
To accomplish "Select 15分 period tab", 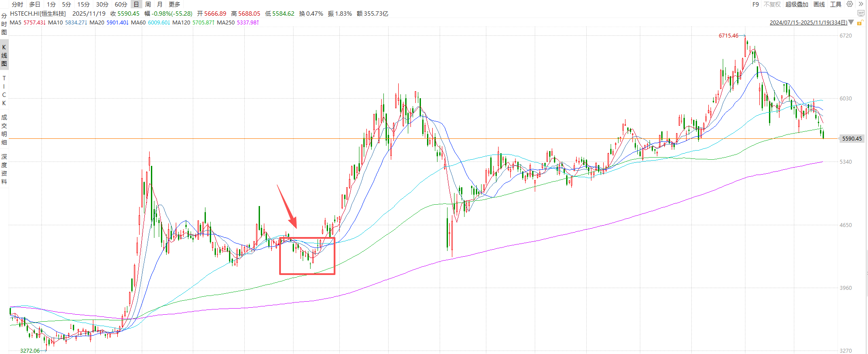I will coord(83,4).
